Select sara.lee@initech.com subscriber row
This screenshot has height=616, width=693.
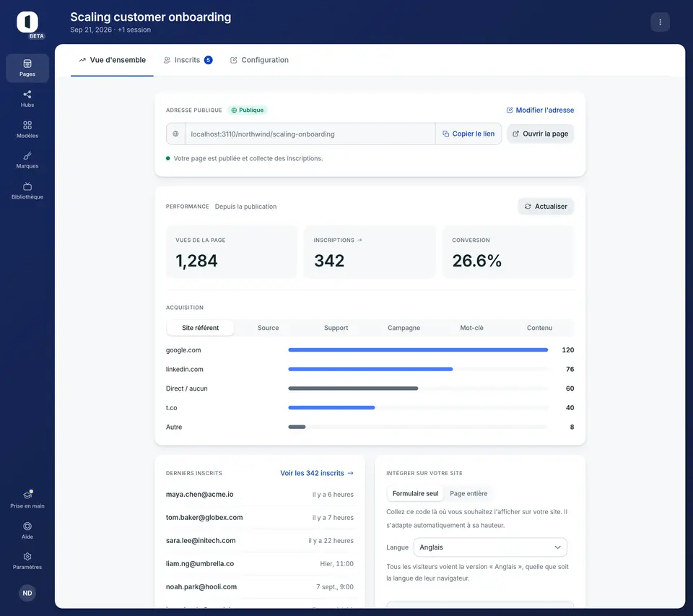(260, 540)
